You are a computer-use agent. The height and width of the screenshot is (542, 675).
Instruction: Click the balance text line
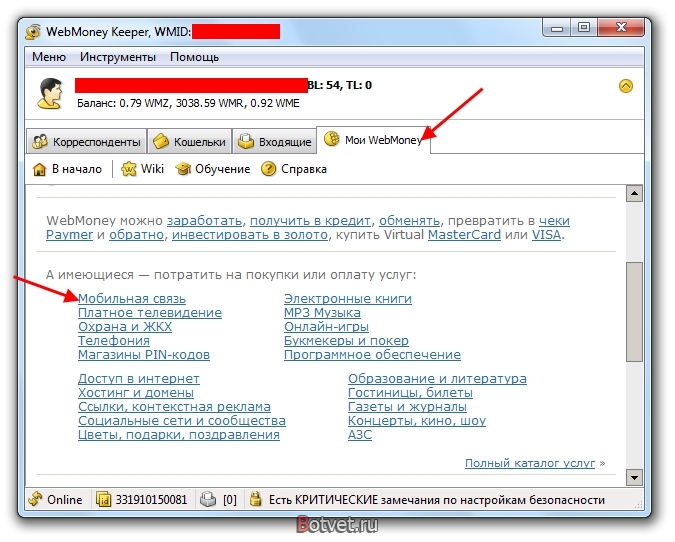(x=188, y=103)
